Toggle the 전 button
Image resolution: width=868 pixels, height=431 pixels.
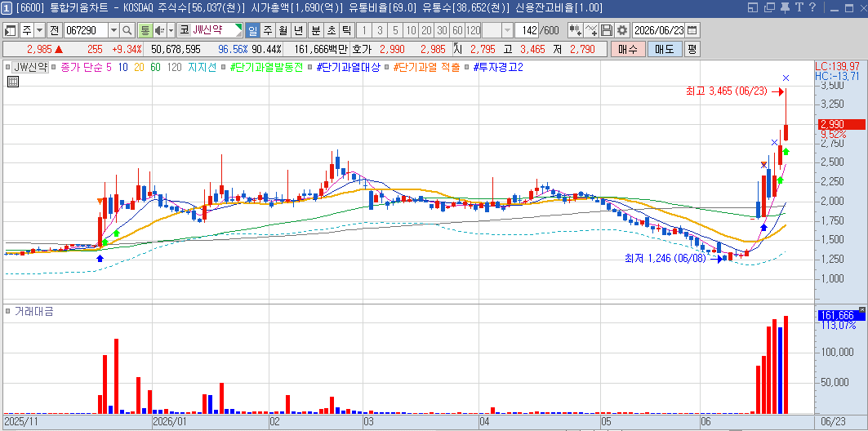click(x=54, y=30)
